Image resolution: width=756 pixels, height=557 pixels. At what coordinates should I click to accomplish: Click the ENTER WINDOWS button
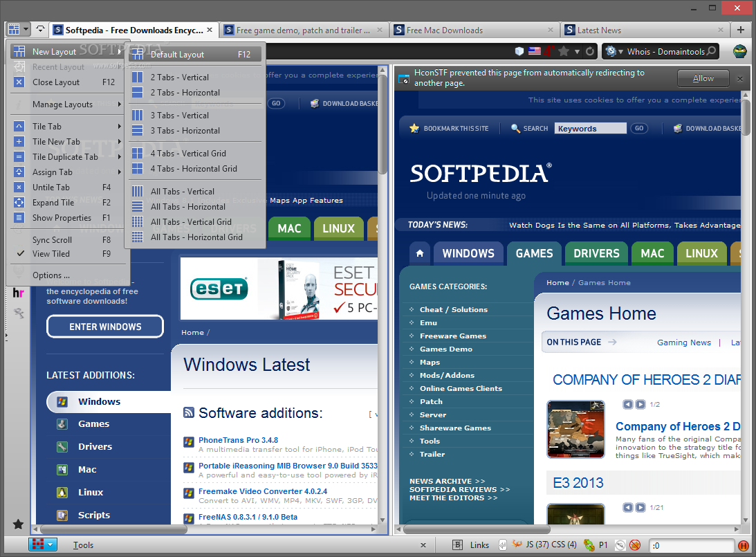[105, 327]
